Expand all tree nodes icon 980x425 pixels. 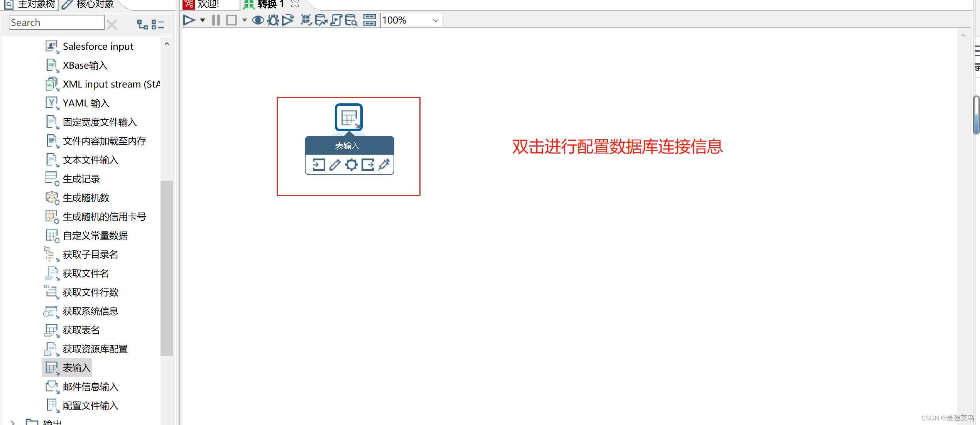point(143,25)
